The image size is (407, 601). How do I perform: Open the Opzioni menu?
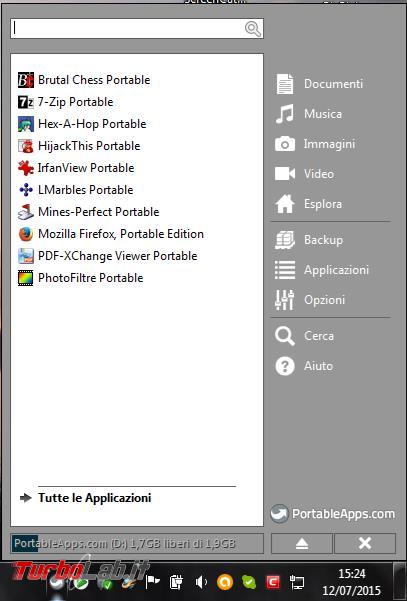310,300
